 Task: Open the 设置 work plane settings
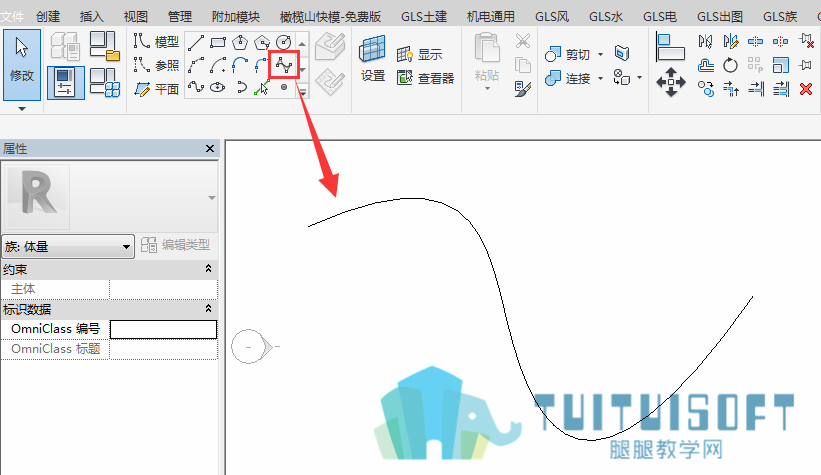372,58
